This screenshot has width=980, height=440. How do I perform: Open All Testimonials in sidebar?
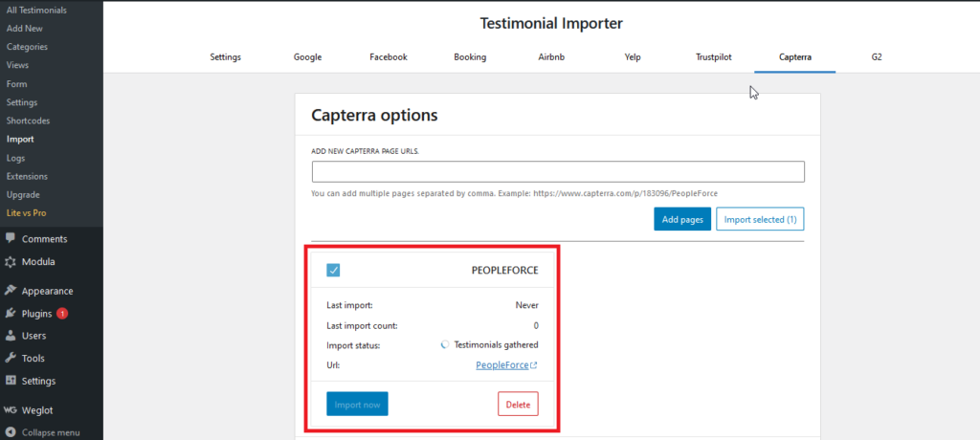36,10
